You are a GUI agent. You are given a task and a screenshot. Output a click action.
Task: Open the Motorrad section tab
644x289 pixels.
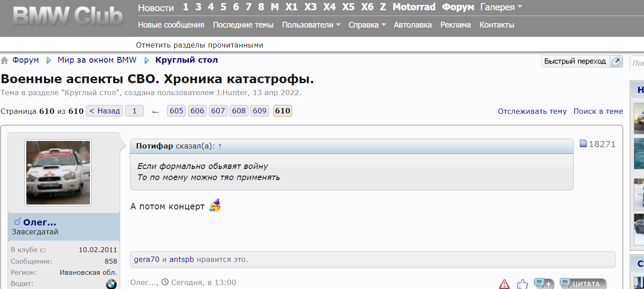[x=414, y=7]
